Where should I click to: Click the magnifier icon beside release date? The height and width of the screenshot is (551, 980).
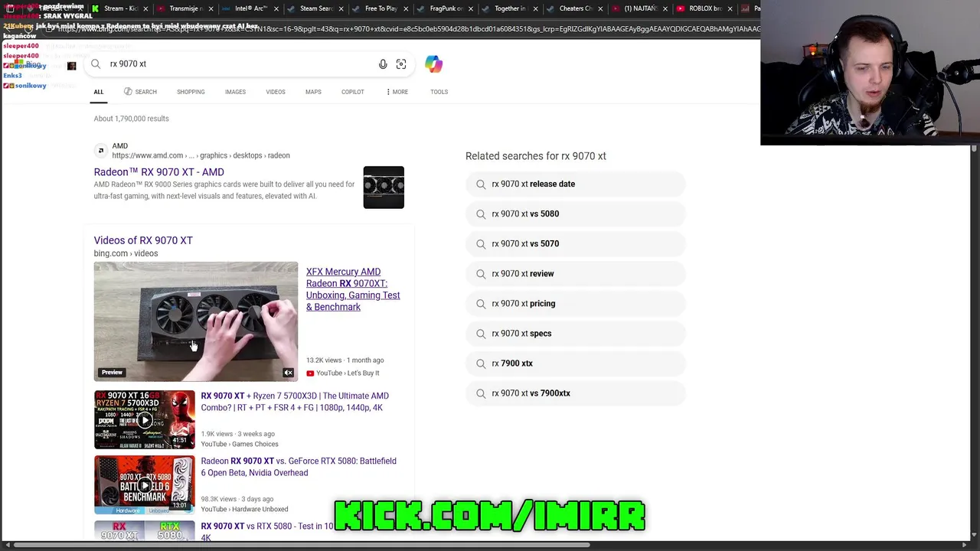[481, 184]
